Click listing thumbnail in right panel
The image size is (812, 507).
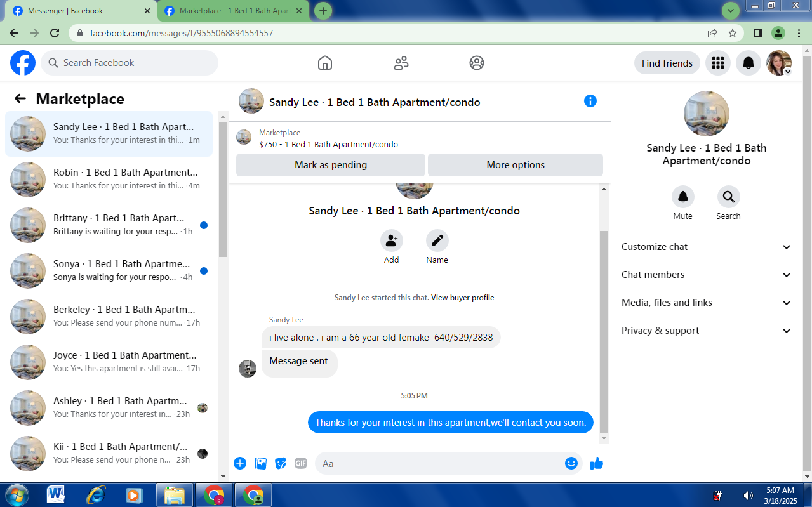[x=707, y=114]
